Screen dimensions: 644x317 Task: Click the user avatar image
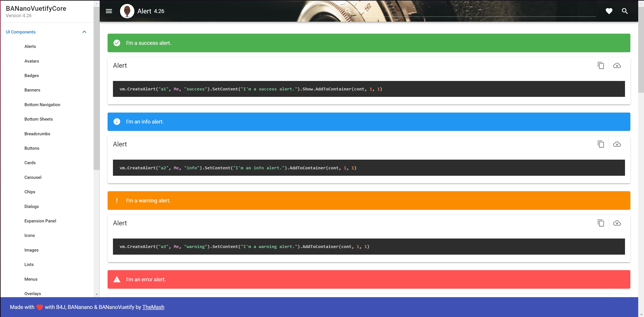[x=127, y=11]
